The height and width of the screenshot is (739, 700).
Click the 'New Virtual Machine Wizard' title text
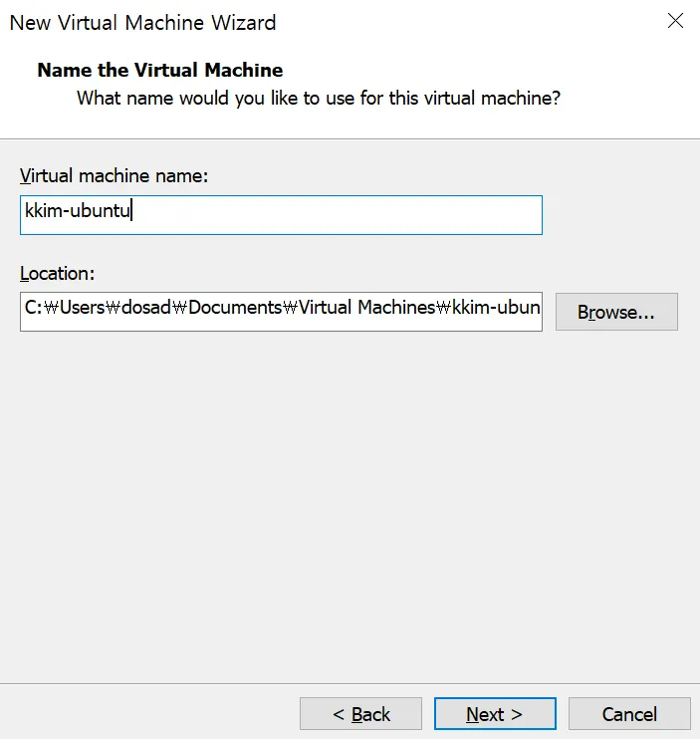tap(142, 23)
